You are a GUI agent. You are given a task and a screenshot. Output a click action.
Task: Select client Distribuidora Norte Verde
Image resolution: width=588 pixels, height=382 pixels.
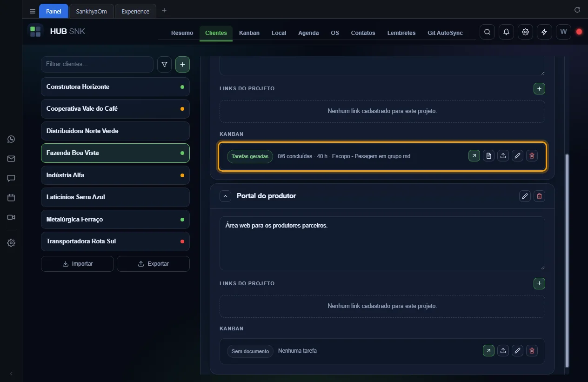115,131
